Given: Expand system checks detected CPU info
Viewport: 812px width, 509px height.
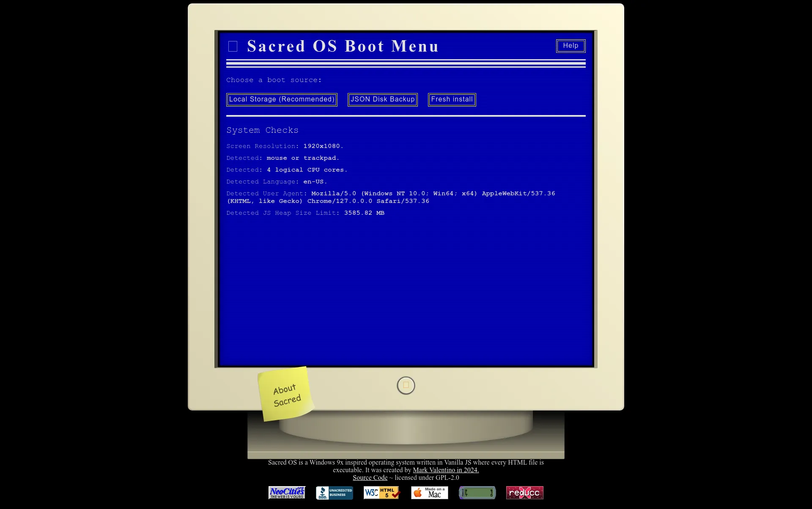Looking at the screenshot, I should pyautogui.click(x=288, y=170).
